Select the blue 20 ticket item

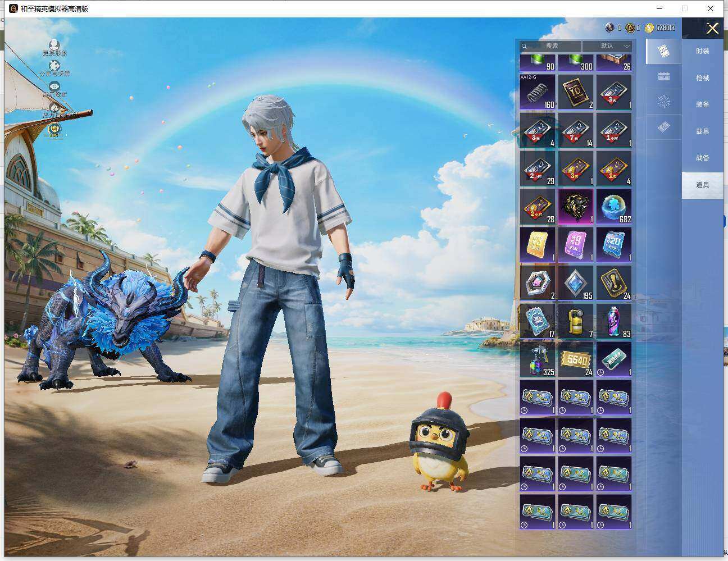[x=614, y=245]
